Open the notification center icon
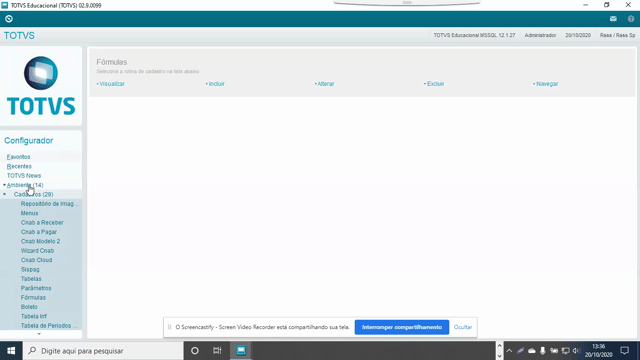This screenshot has height=360, width=640. click(624, 351)
